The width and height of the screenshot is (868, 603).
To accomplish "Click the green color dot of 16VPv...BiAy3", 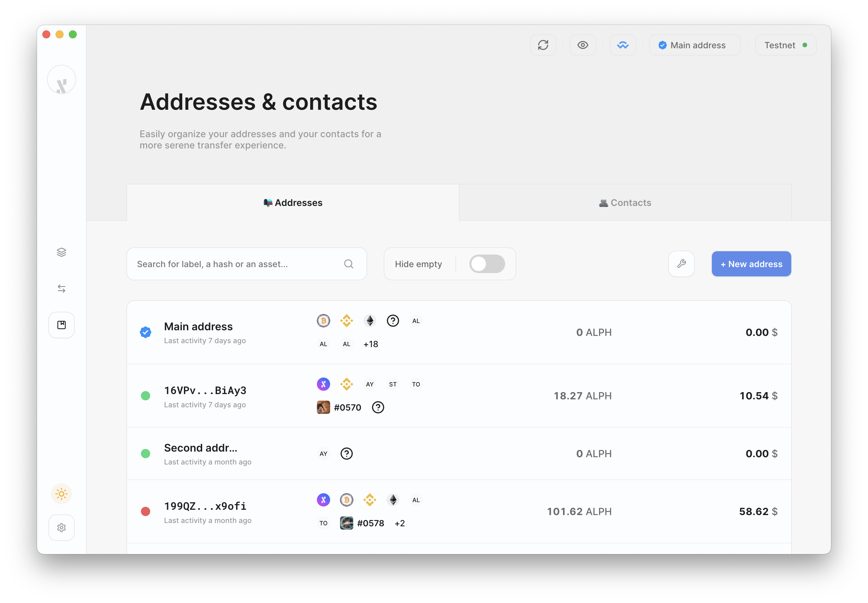I will point(146,396).
